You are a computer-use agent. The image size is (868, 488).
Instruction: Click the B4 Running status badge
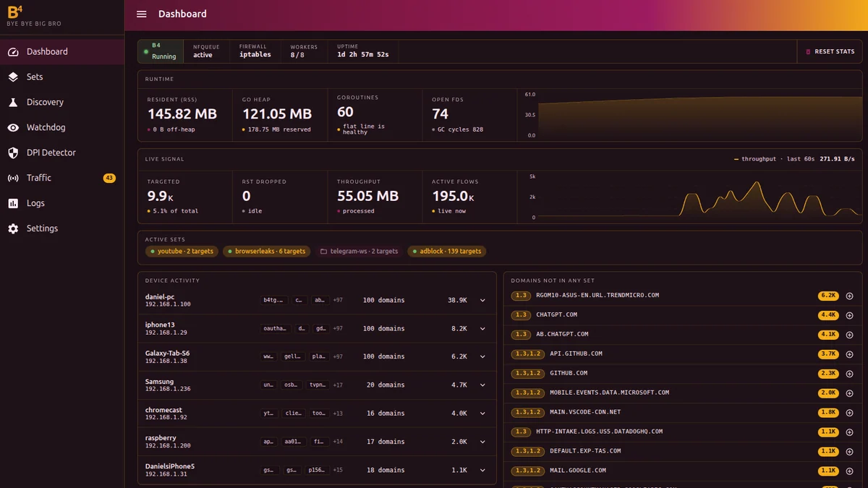coord(161,52)
